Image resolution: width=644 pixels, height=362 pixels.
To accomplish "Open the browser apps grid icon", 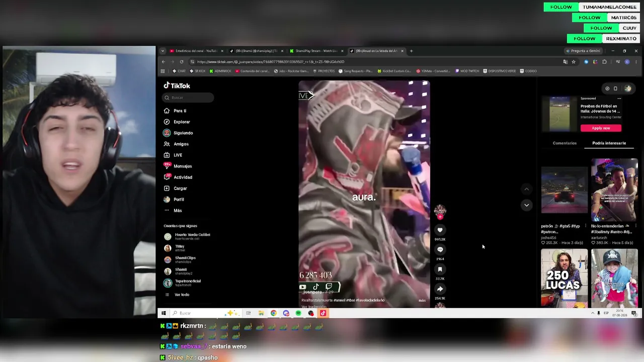I will (163, 71).
